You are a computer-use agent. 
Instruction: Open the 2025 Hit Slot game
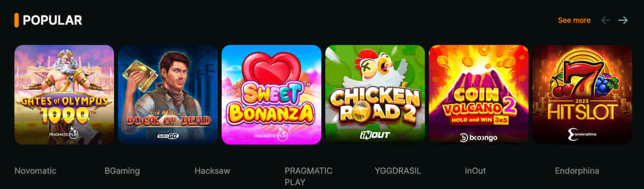[582, 94]
